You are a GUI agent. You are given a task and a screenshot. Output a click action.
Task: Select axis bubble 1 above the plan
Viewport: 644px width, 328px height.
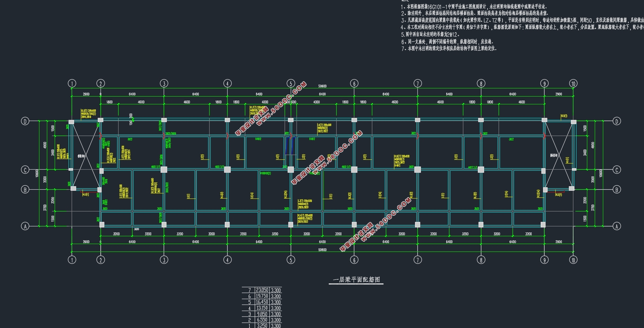[x=72, y=83]
